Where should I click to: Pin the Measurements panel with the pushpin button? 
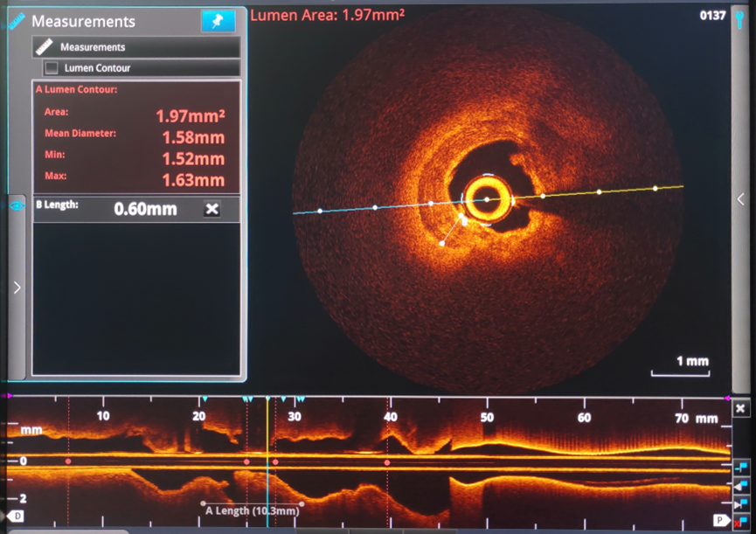pos(218,22)
